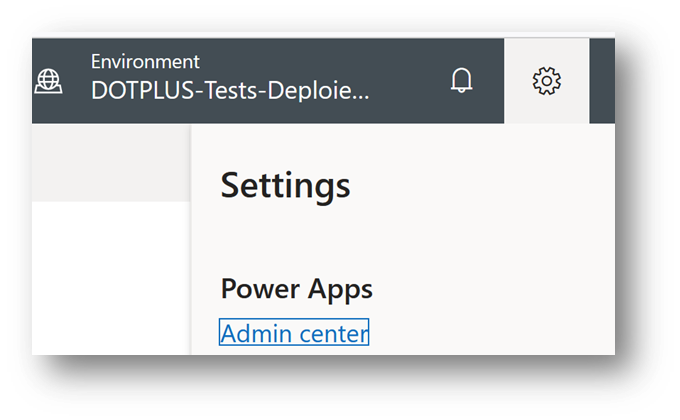Screen dimensions: 680x420
Task: Click the globe environment icon
Action: pos(48,81)
